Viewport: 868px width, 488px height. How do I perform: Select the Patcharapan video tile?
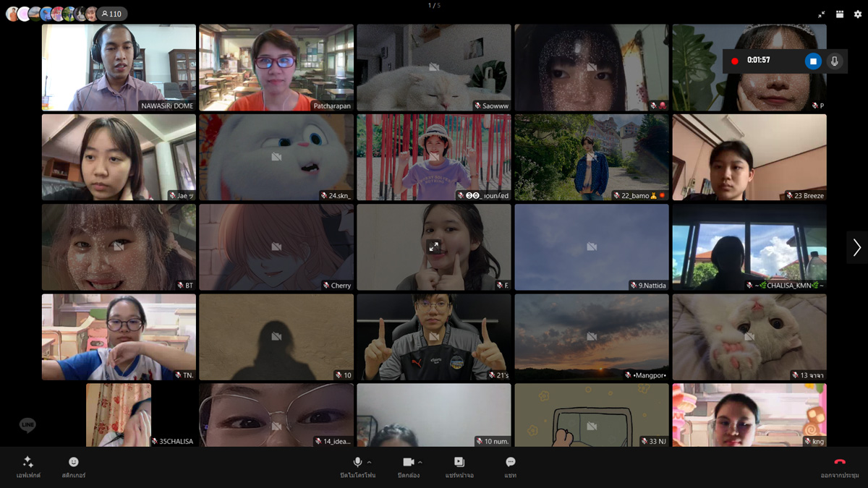tap(276, 67)
